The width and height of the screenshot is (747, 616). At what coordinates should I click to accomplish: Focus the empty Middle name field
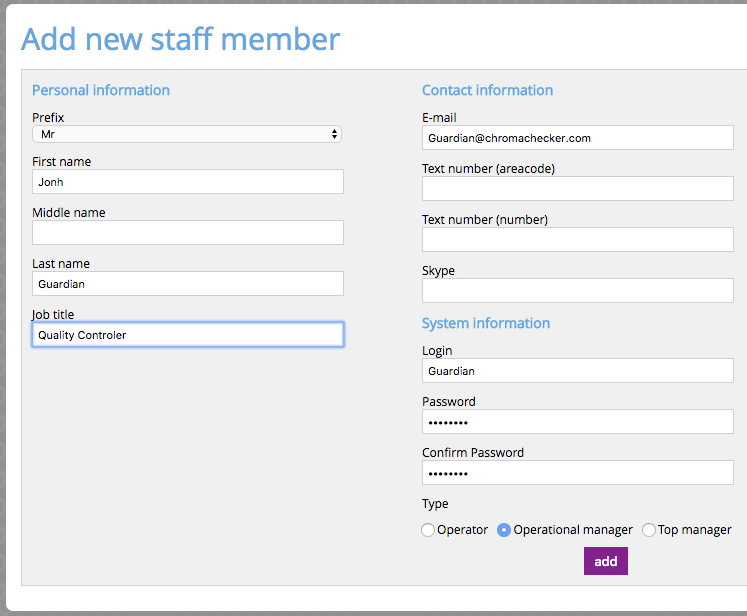[x=188, y=232]
